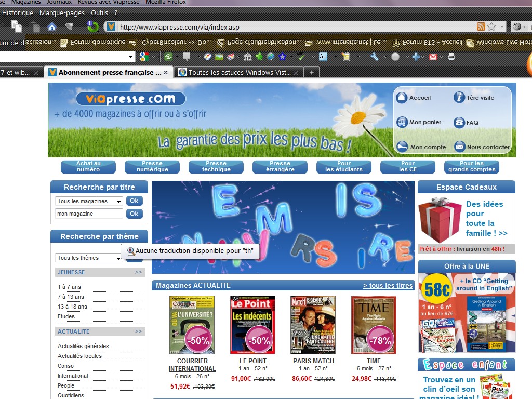Switch to Toutes les astuces Windows Vista tab
Viewport: 532px width, 399px height.
pos(238,73)
